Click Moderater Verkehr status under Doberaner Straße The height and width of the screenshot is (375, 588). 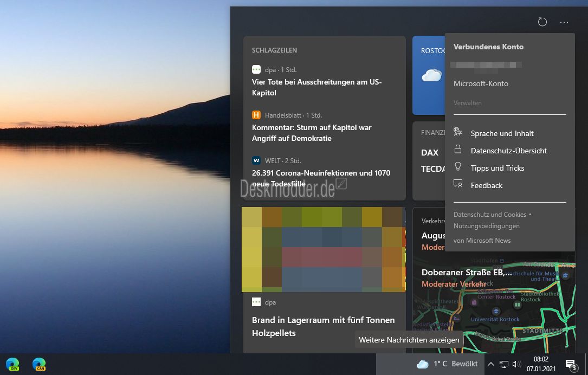point(454,285)
